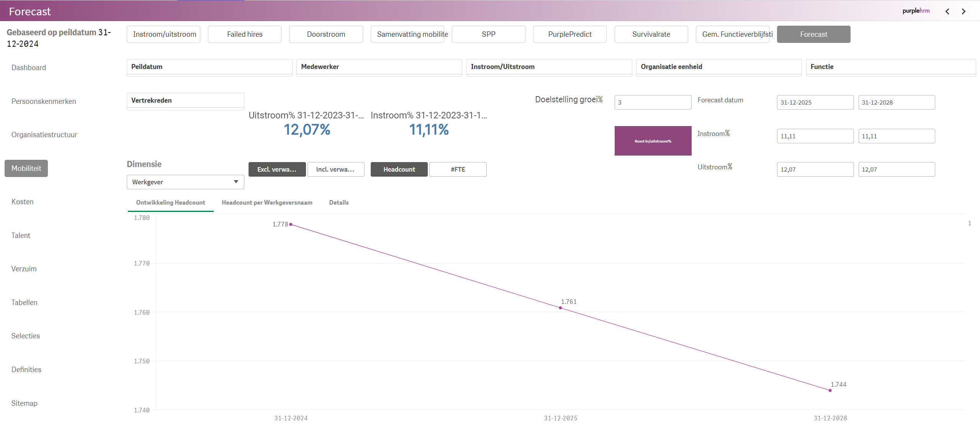Screen dimensions: 980x428
Task: Click the 31-12-2025 forecast datum field
Action: point(815,103)
